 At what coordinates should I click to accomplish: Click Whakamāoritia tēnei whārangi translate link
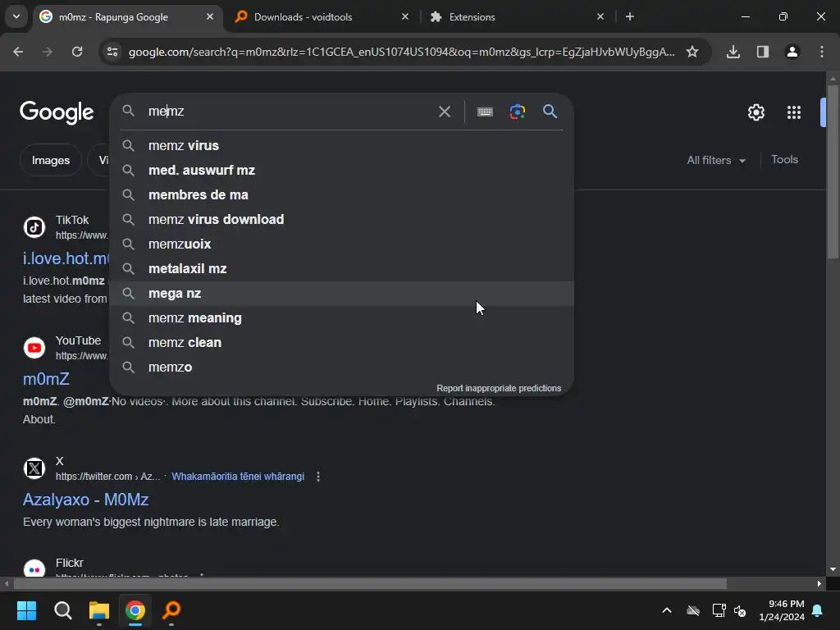pos(238,477)
